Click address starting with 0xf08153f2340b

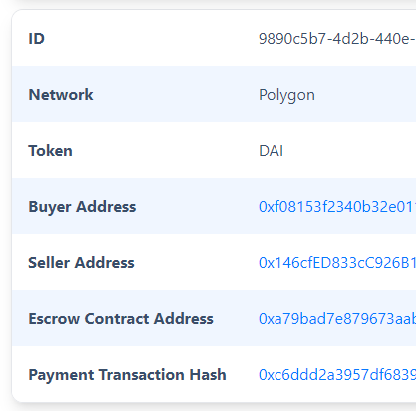pyautogui.click(x=337, y=207)
